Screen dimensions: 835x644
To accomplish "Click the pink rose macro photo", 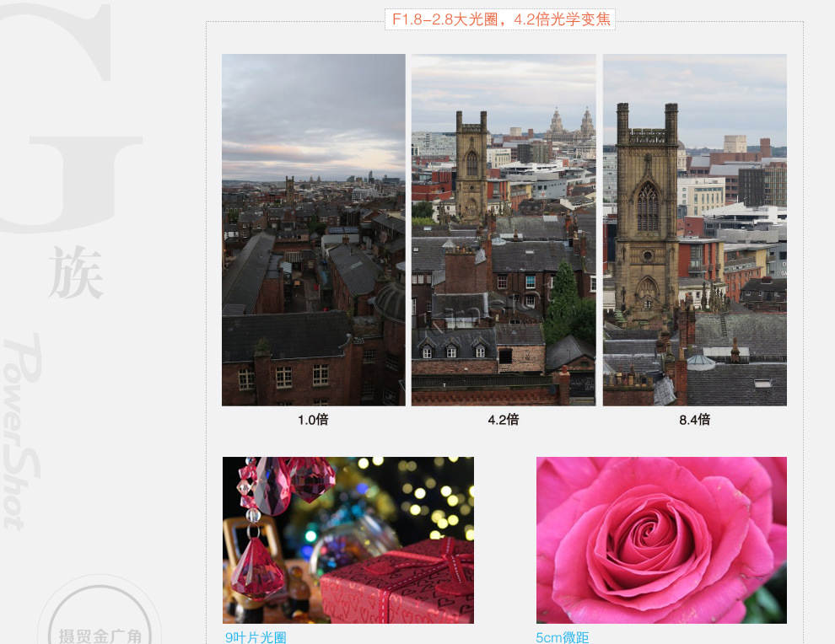I will pyautogui.click(x=661, y=539).
